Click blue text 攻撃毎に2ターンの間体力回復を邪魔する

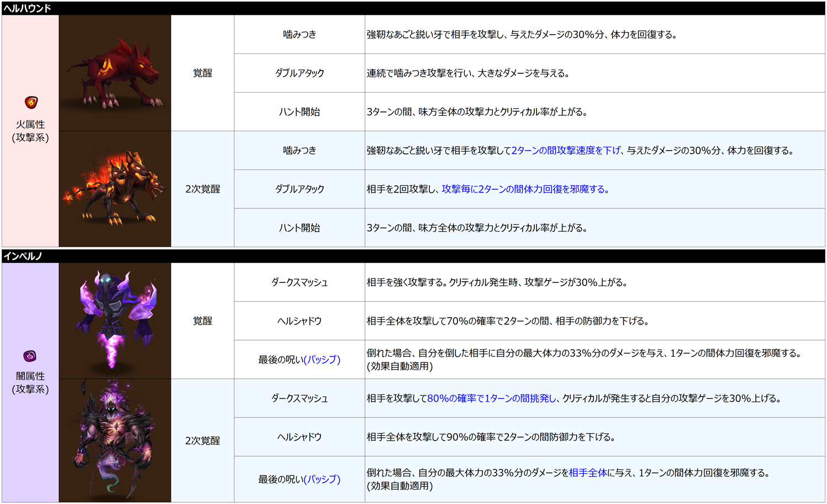click(525, 189)
